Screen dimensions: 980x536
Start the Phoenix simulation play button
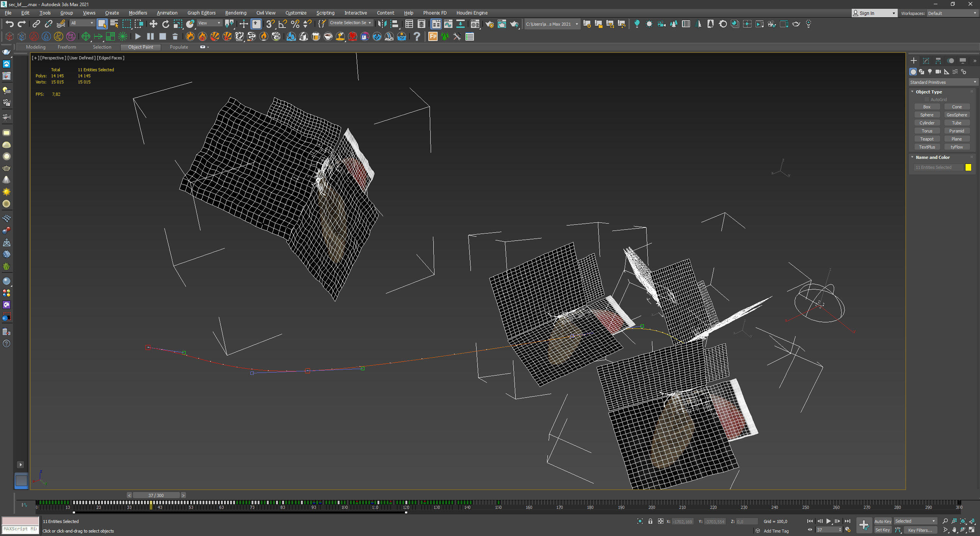point(138,36)
